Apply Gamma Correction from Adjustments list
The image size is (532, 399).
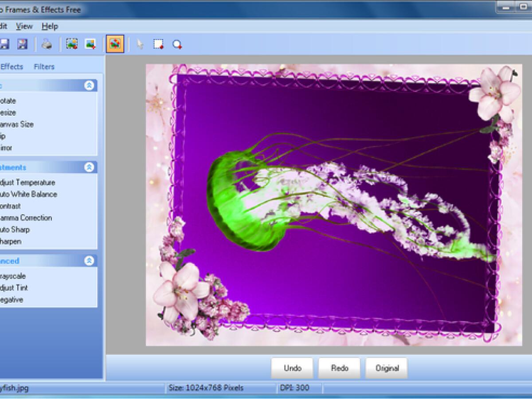click(27, 218)
